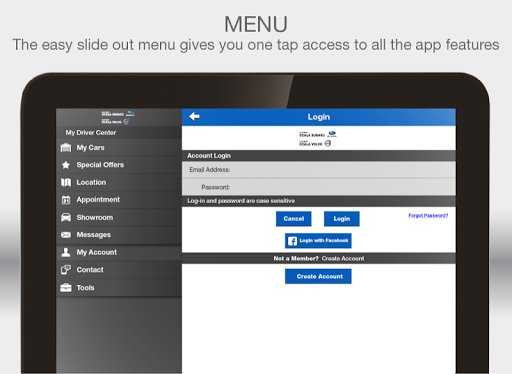
Task: Tap the Messages envelope icon
Action: pyautogui.click(x=66, y=235)
